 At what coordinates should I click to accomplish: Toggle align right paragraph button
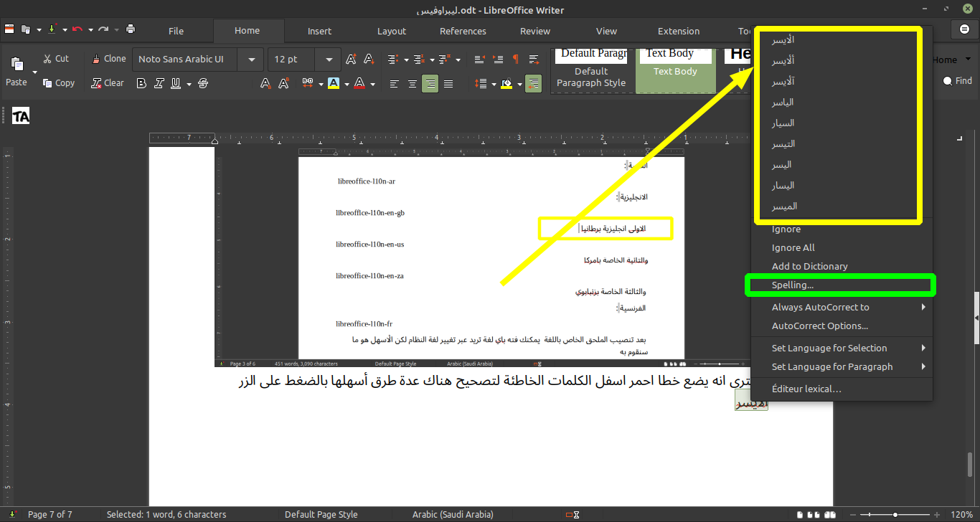click(x=430, y=83)
